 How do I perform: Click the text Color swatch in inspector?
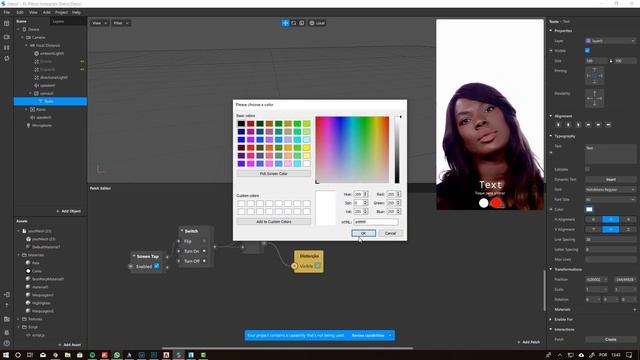(589, 209)
